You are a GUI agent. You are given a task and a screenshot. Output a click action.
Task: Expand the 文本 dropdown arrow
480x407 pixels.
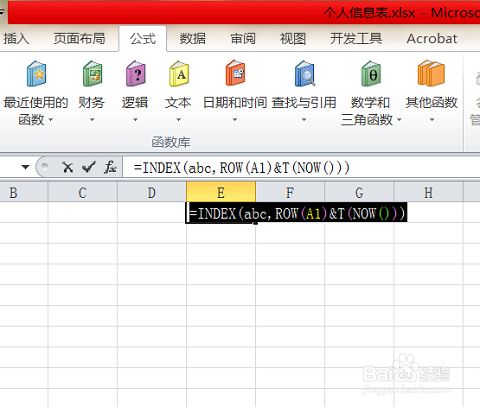tap(179, 120)
